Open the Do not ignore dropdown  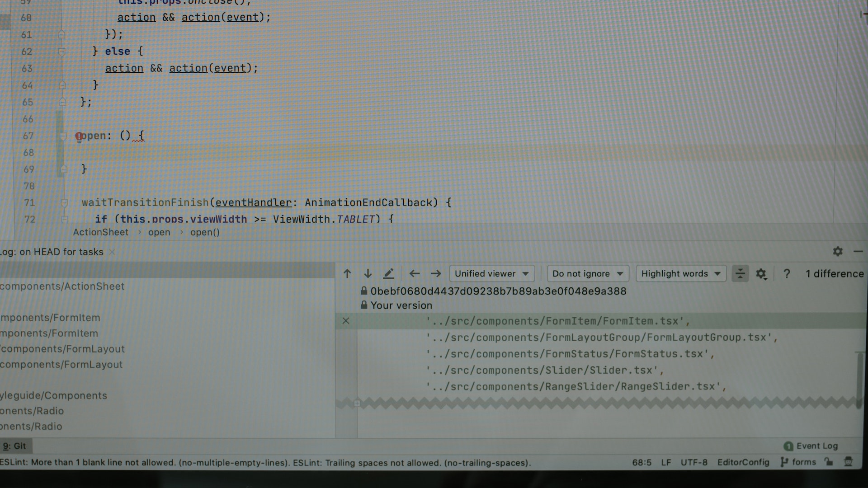click(588, 274)
